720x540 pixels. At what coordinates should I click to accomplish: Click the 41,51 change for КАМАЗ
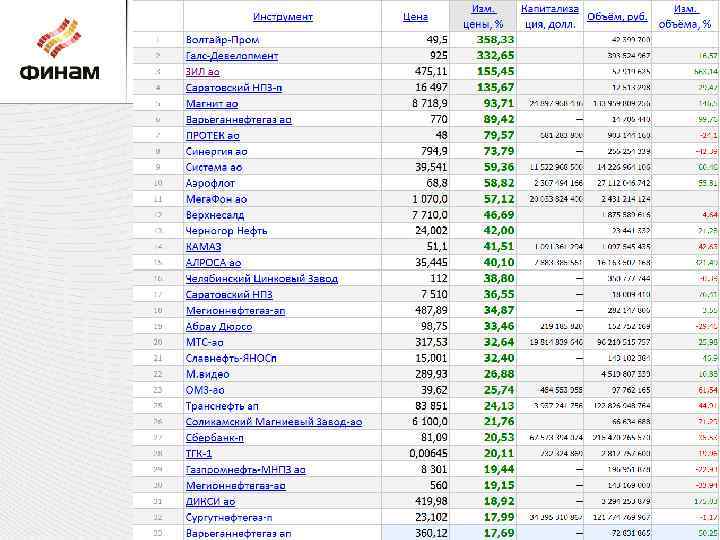499,247
